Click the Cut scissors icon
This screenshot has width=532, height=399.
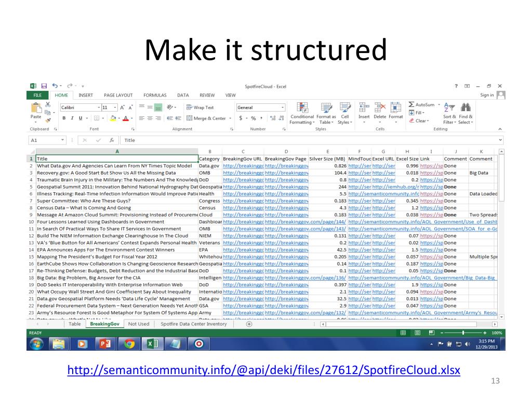[48, 104]
